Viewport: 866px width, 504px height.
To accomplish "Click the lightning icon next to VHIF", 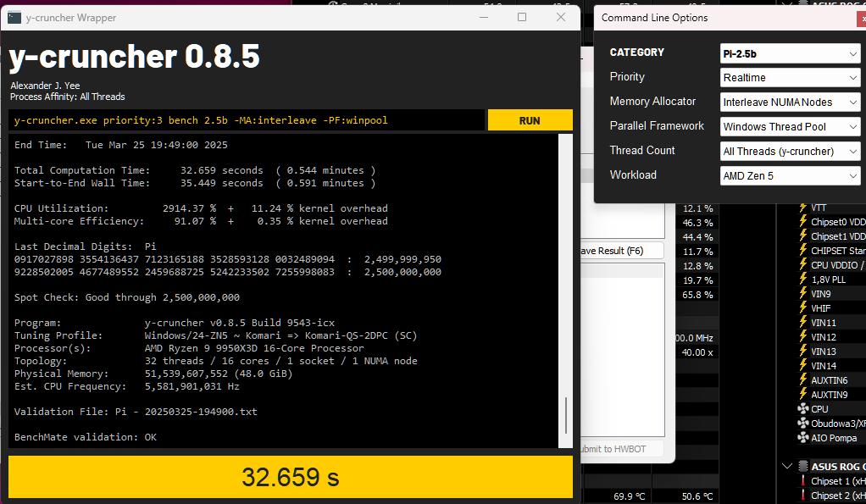I will [x=803, y=308].
